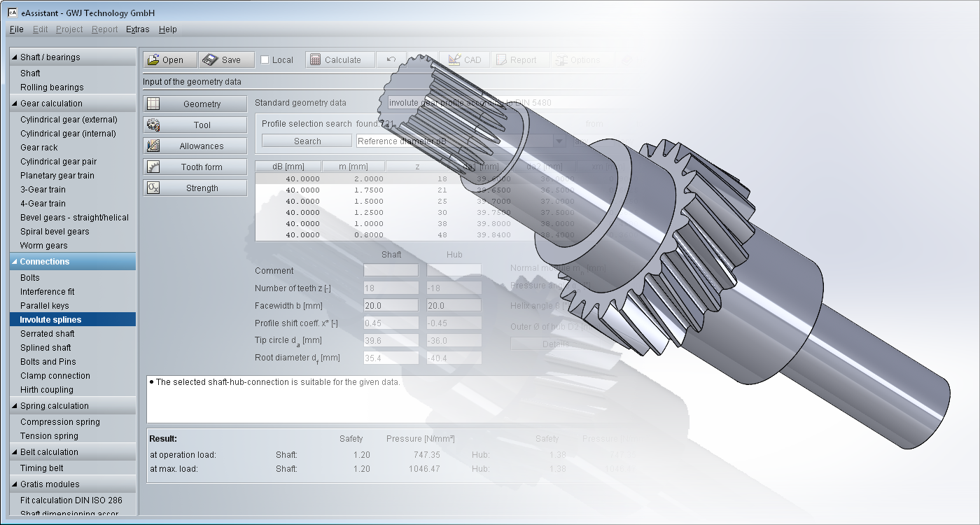Select Parallel keys in the sidebar
980x525 pixels.
tap(45, 306)
